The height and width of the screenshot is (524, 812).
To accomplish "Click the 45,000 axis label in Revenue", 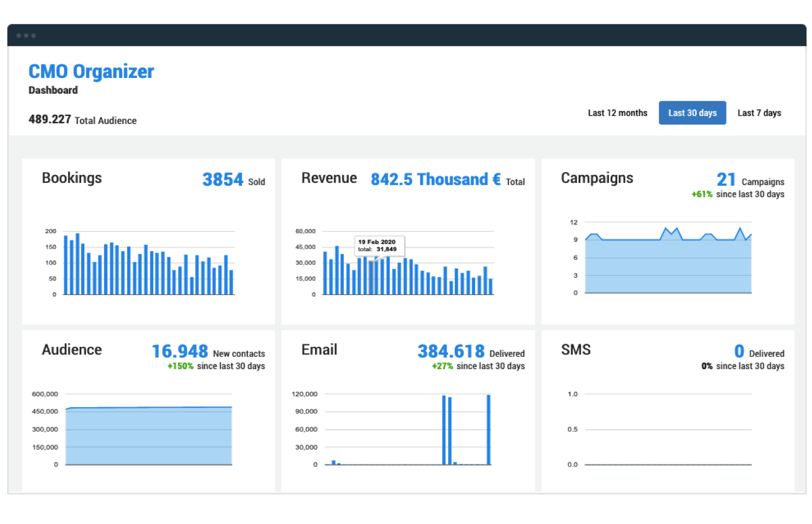I will click(305, 247).
